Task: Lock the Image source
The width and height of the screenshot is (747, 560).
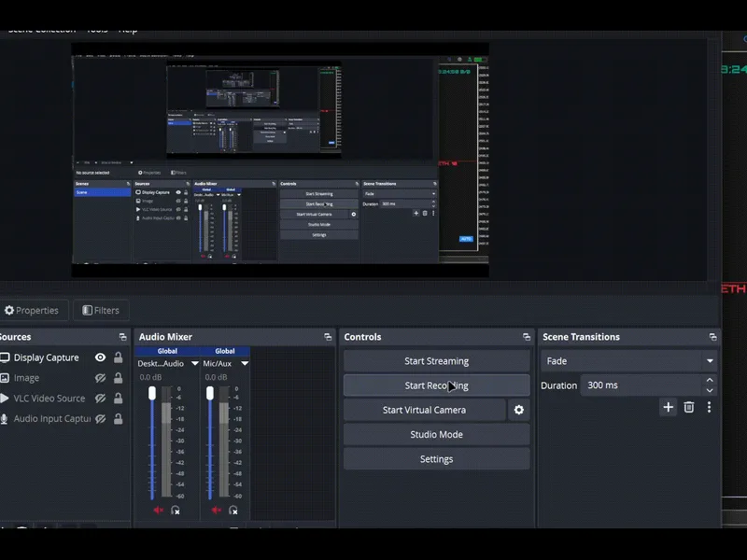Action: pyautogui.click(x=119, y=378)
